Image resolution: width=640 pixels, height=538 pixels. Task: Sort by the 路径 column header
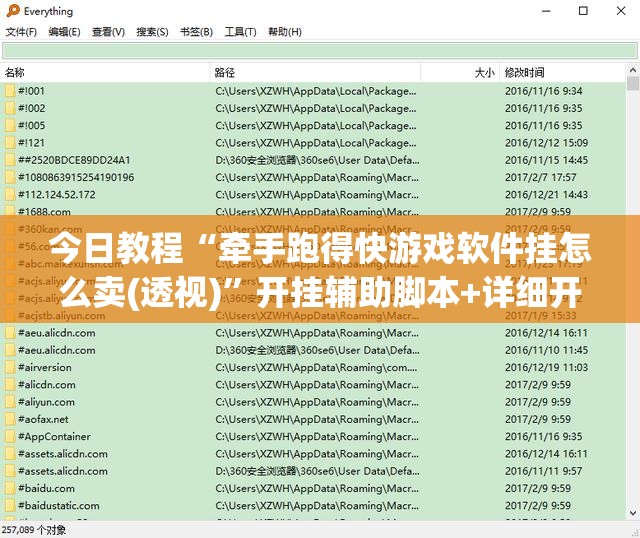pos(316,73)
